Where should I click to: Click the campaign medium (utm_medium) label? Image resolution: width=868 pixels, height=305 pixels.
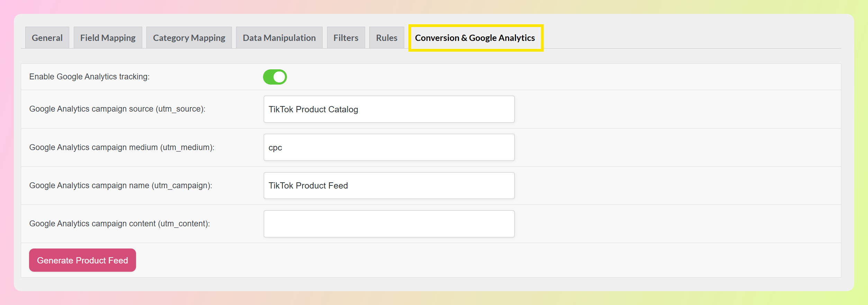pos(121,147)
